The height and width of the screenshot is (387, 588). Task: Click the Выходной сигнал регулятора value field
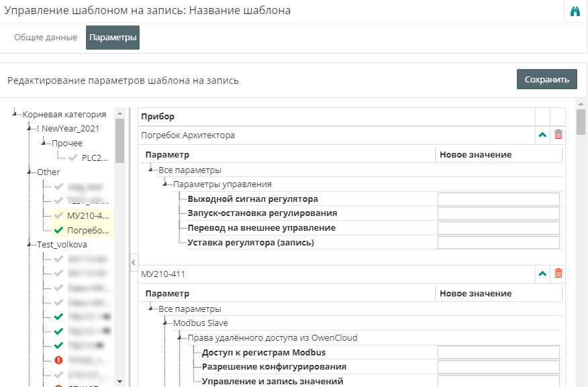pos(498,199)
